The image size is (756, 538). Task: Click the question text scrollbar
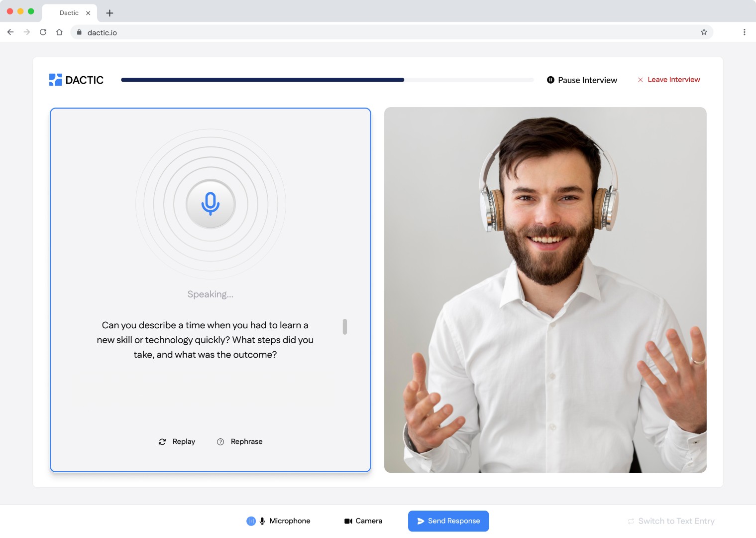(345, 327)
